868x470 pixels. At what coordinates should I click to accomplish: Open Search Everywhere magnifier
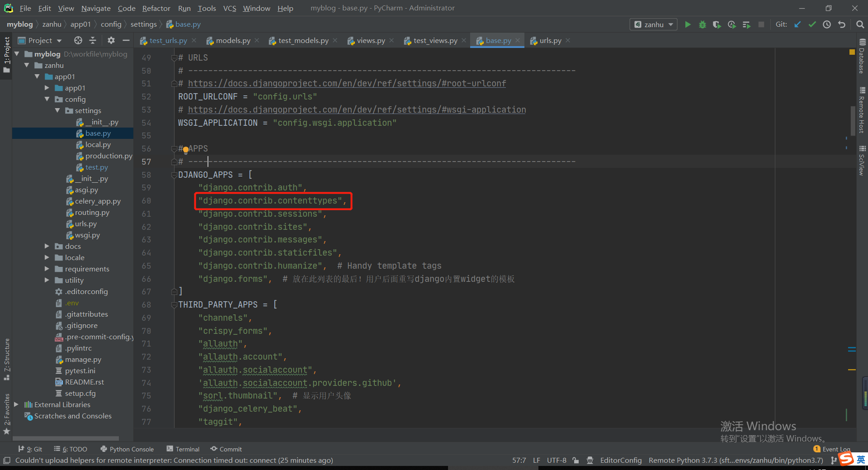pos(860,24)
